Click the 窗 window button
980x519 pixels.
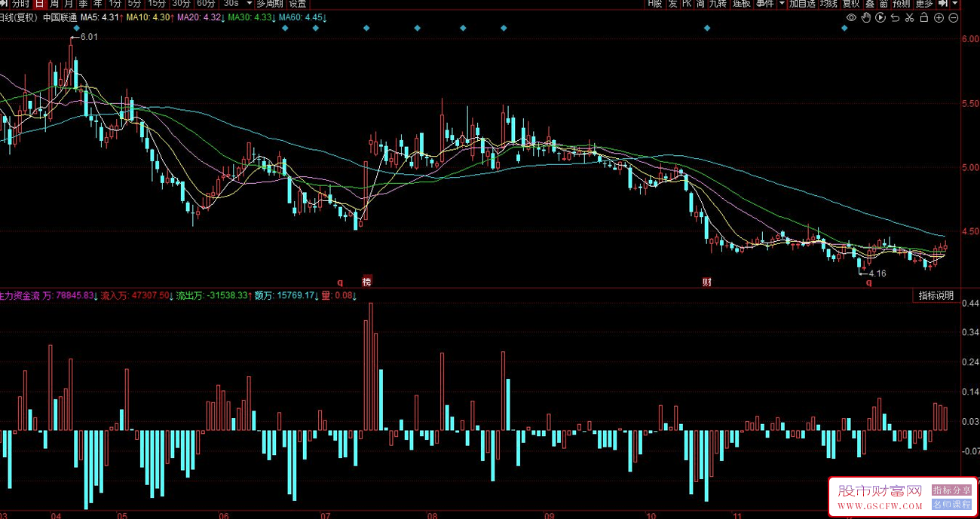pyautogui.click(x=884, y=4)
